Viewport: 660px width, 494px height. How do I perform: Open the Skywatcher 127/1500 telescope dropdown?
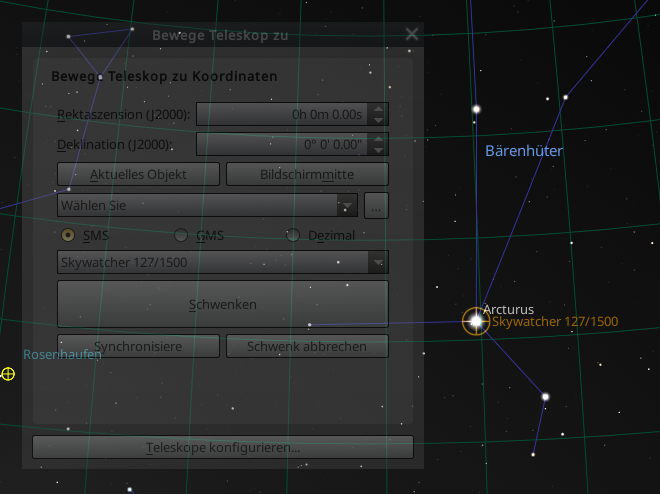coord(223,262)
